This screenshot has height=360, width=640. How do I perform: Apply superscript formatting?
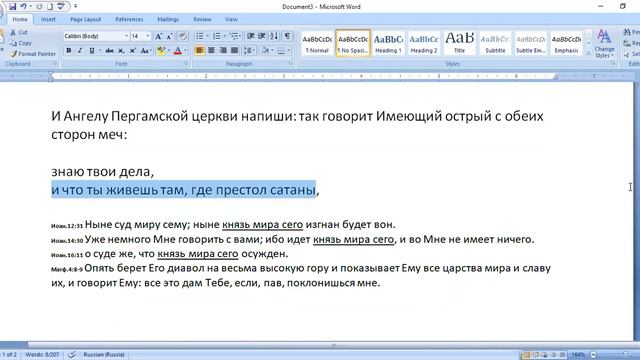pyautogui.click(x=133, y=51)
